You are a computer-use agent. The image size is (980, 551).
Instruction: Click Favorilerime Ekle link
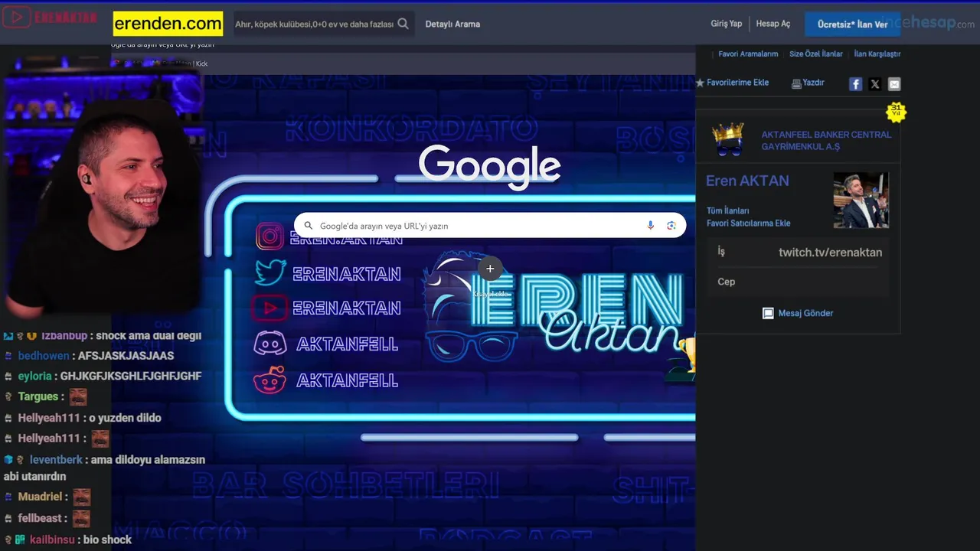coord(737,83)
